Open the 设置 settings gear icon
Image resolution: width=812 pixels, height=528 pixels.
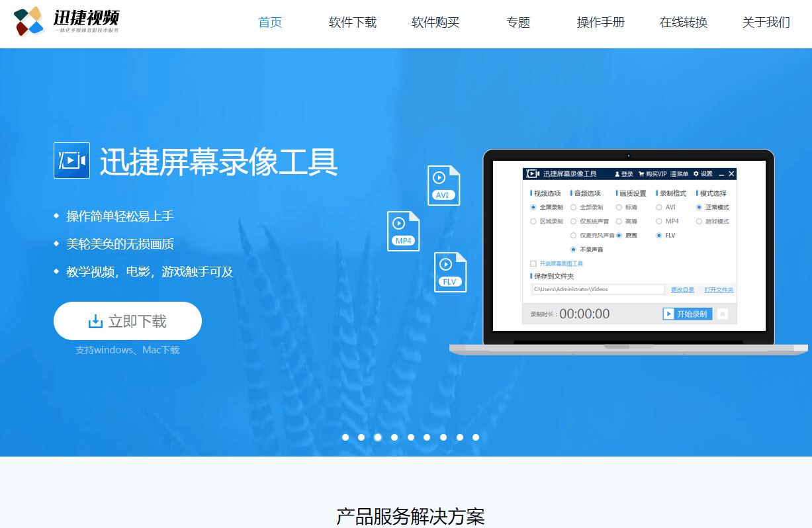pos(696,174)
